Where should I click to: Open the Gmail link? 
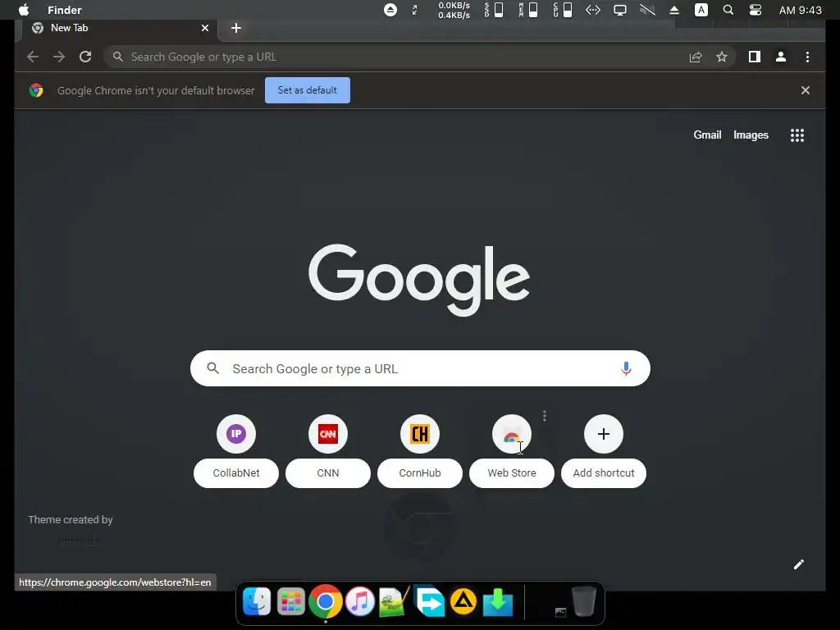coord(707,135)
